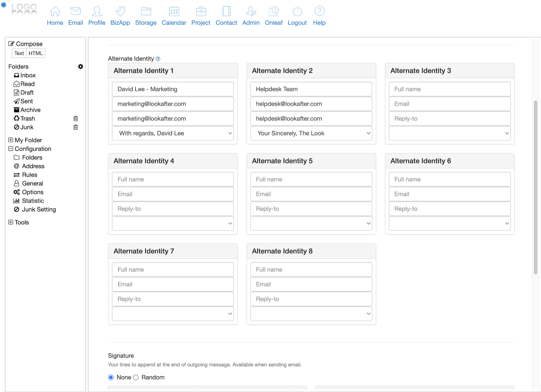The height and width of the screenshot is (392, 541).
Task: Open Folders settings gear icon
Action: point(81,66)
